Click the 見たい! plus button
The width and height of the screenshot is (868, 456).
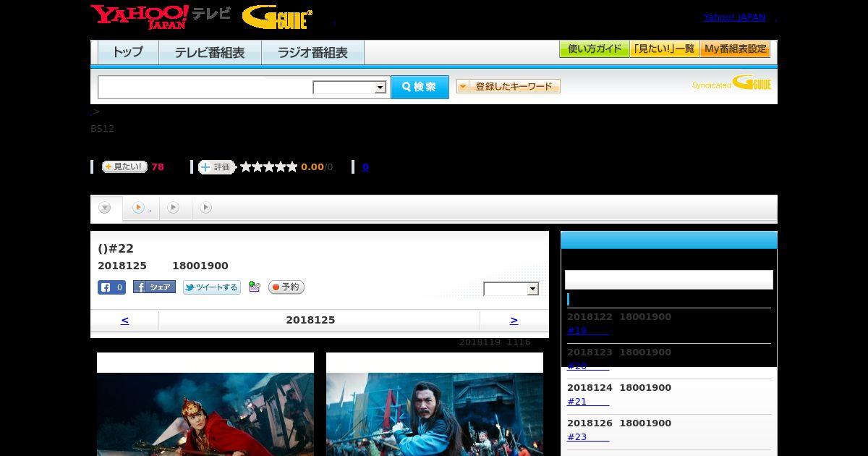tap(124, 166)
